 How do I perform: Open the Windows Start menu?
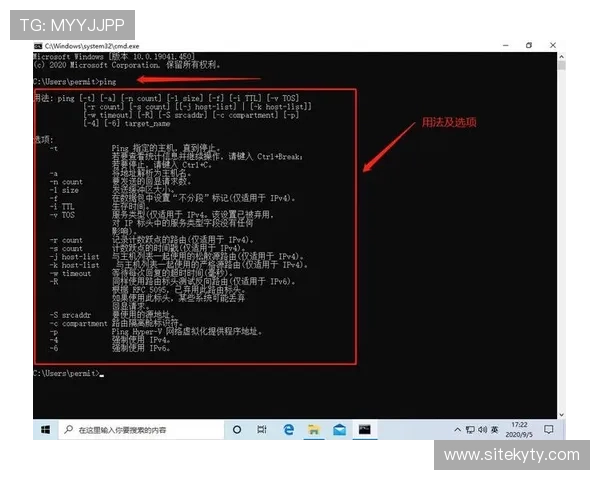coord(45,429)
